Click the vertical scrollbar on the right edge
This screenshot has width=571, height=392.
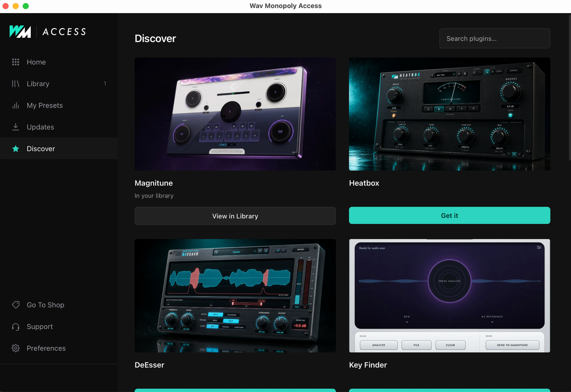pyautogui.click(x=570, y=87)
